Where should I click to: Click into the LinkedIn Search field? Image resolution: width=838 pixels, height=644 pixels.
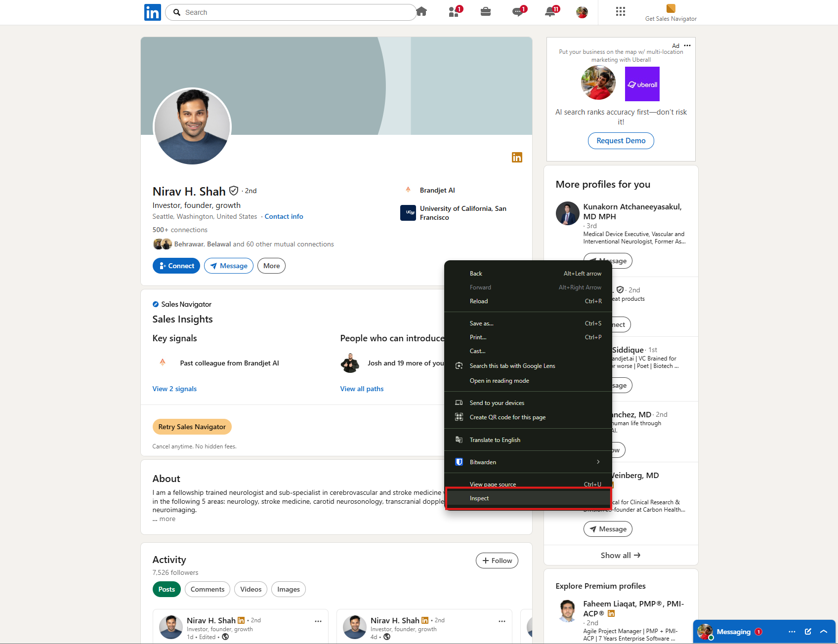(292, 12)
